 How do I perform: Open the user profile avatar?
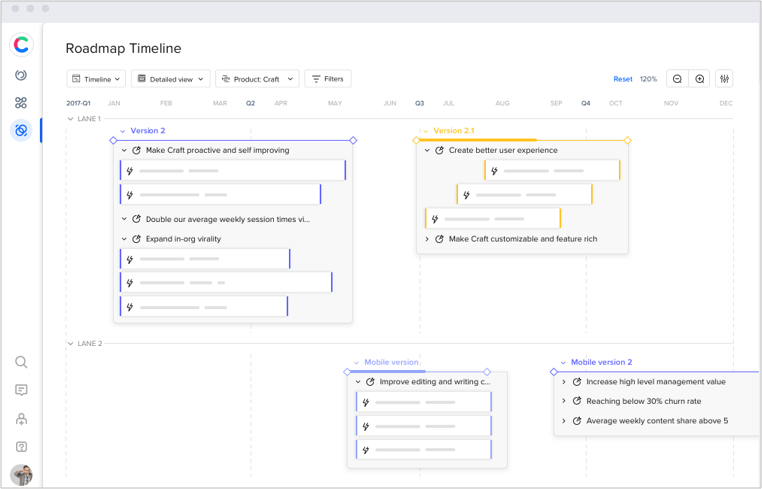click(21, 474)
